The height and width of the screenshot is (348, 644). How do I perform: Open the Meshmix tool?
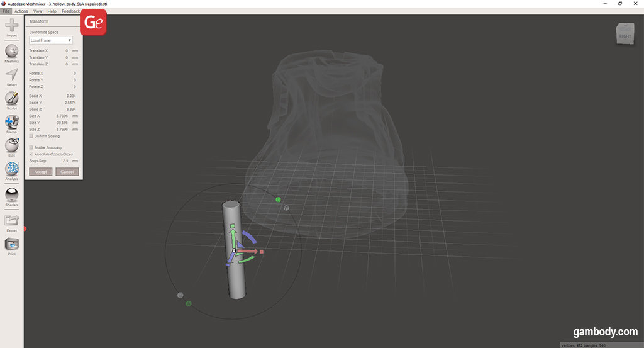pos(11,52)
